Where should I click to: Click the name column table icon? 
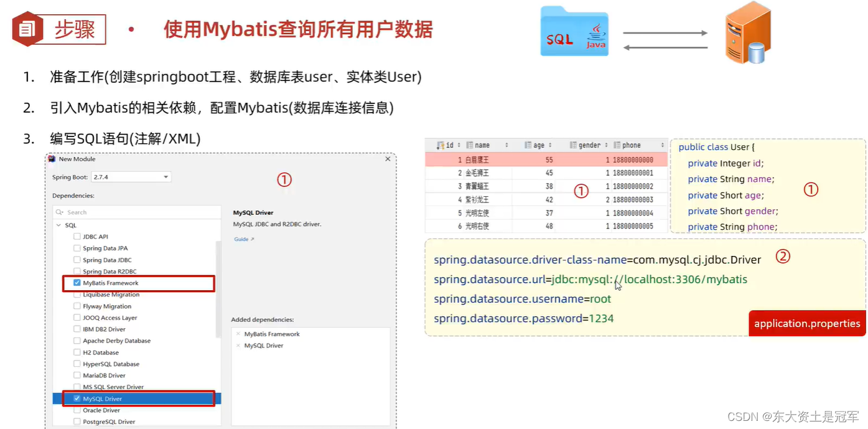pyautogui.click(x=470, y=145)
